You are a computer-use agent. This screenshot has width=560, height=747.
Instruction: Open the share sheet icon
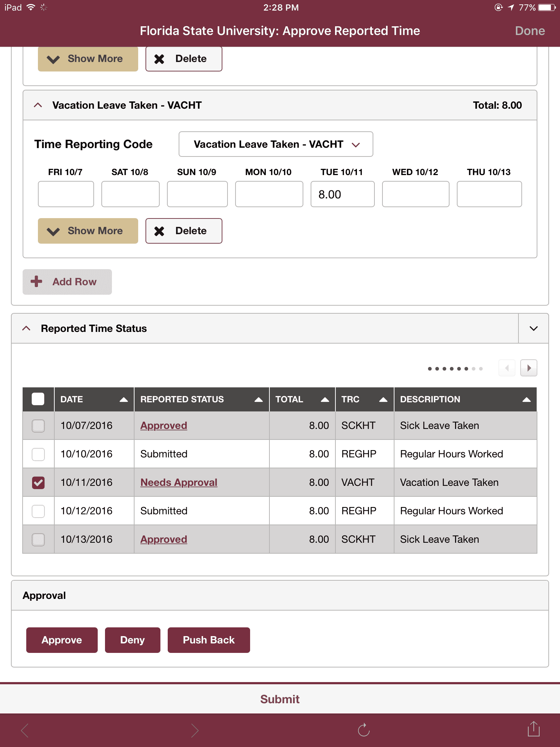(533, 729)
